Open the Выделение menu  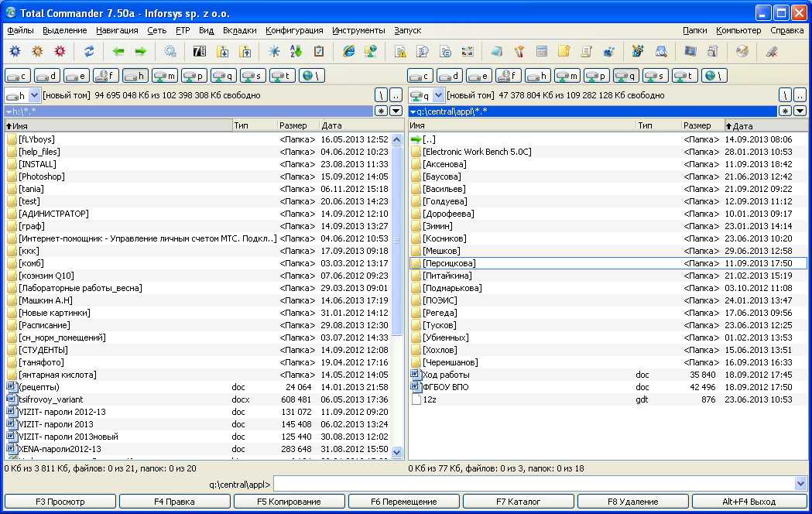(x=65, y=30)
